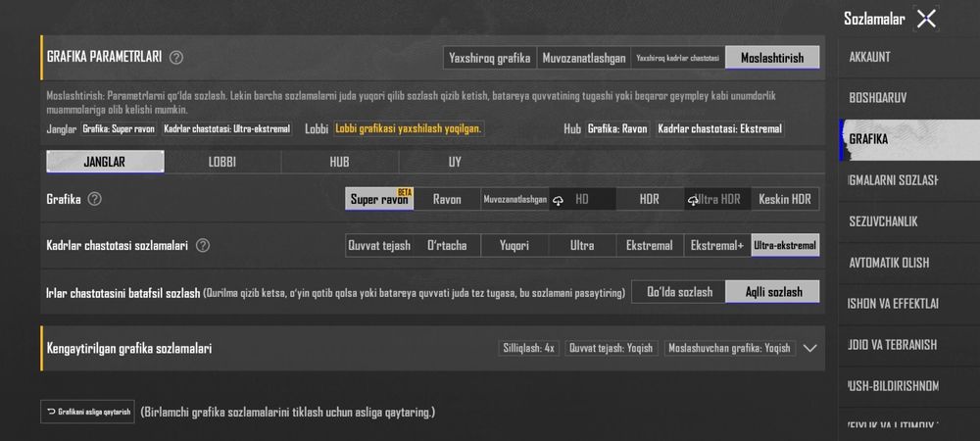Set frame rate to Ekstremal
The height and width of the screenshot is (441, 980).
[650, 245]
